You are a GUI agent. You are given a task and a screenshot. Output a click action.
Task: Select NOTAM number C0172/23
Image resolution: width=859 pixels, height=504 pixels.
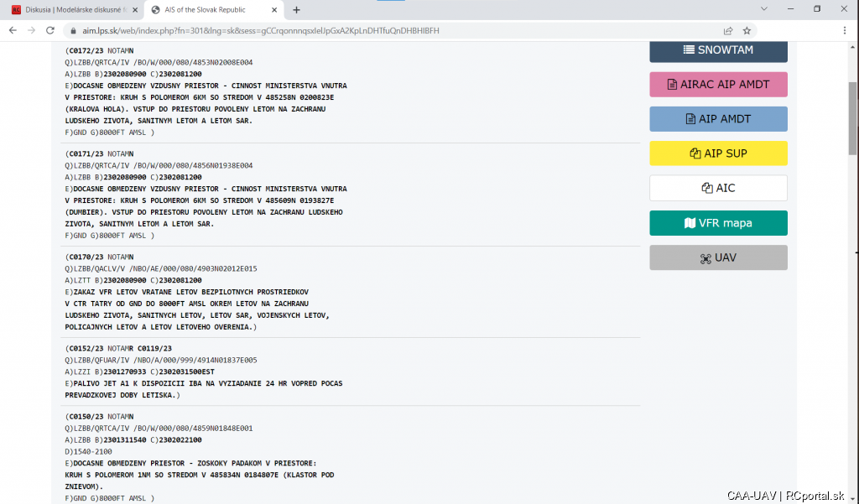point(86,51)
